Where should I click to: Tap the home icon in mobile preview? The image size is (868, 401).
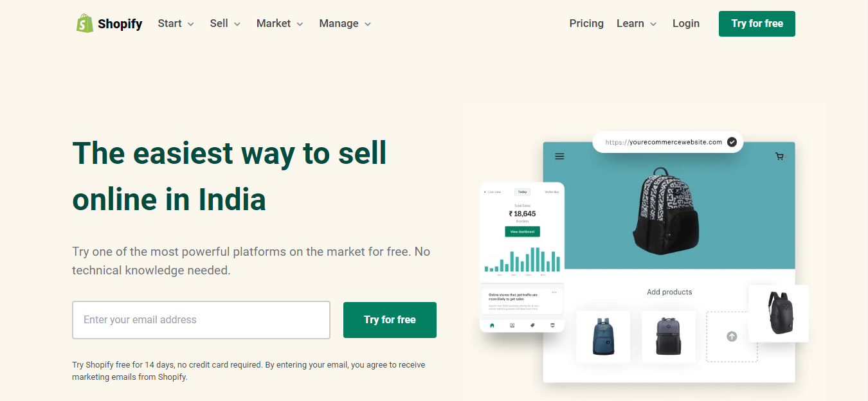(x=492, y=326)
